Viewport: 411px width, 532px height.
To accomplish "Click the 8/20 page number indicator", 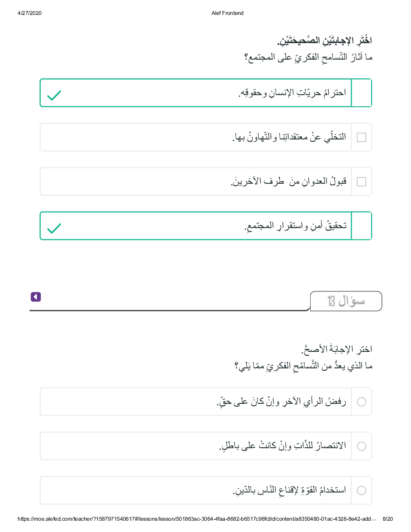I will (388, 519).
